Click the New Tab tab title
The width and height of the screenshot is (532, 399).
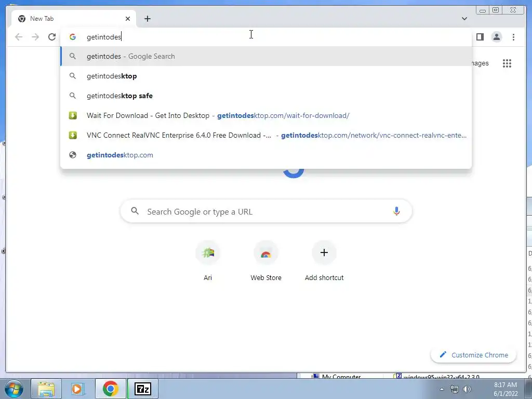[x=42, y=19]
